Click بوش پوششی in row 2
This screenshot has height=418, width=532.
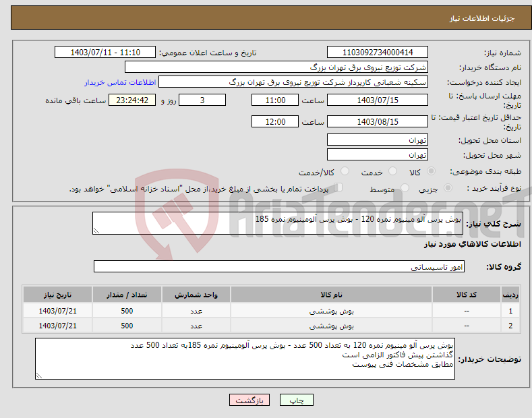331,326
